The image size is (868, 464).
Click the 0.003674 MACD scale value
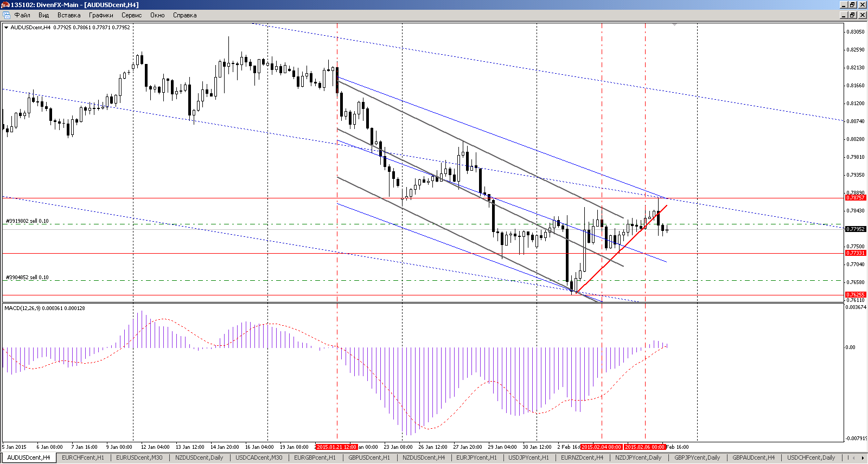pos(856,307)
